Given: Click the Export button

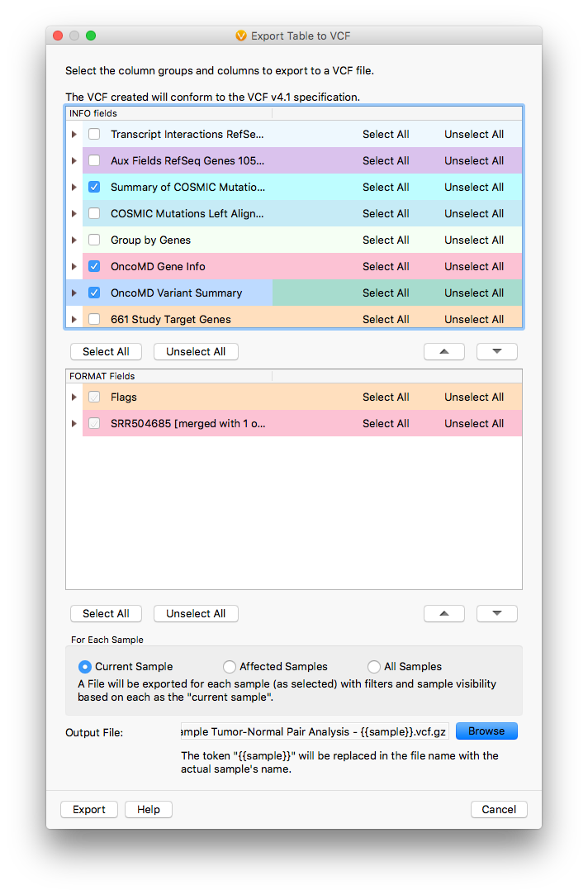Looking at the screenshot, I should pyautogui.click(x=89, y=809).
